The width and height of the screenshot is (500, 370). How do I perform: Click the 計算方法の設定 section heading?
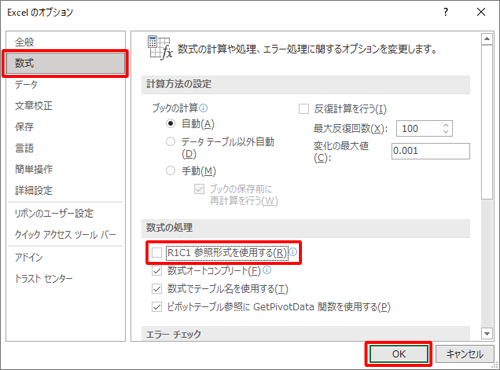(x=179, y=84)
